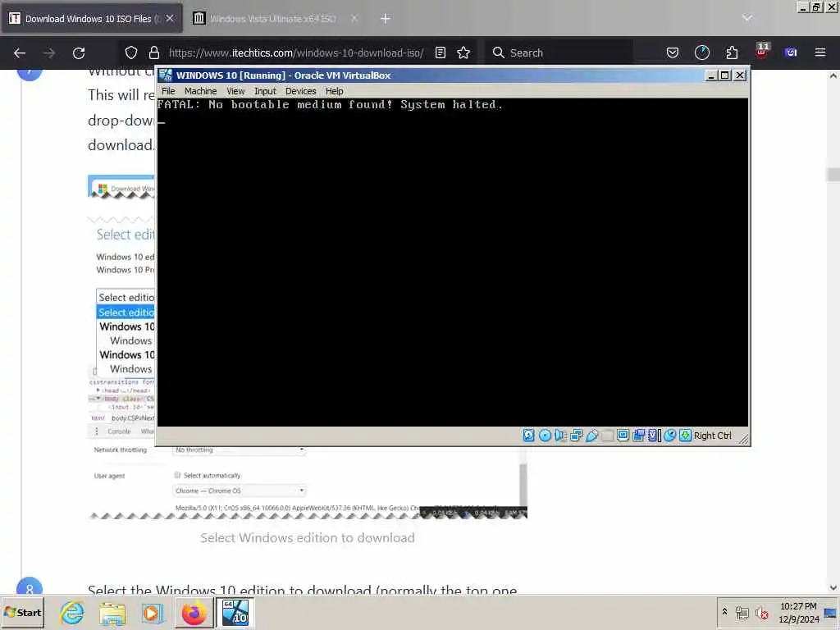This screenshot has height=630, width=840.
Task: Open the View menu in VirtualBox
Action: click(x=235, y=91)
